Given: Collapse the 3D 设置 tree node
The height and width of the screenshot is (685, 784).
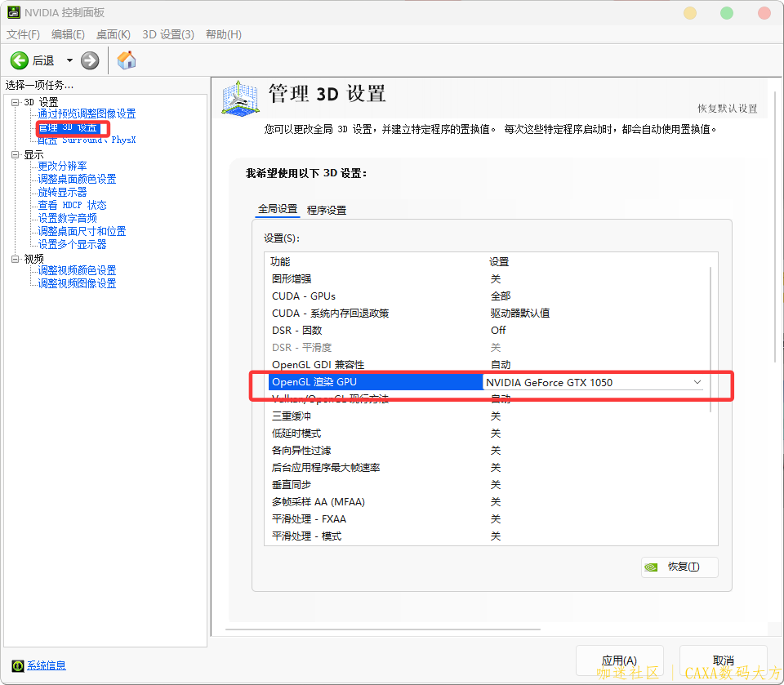Looking at the screenshot, I should click(x=15, y=102).
